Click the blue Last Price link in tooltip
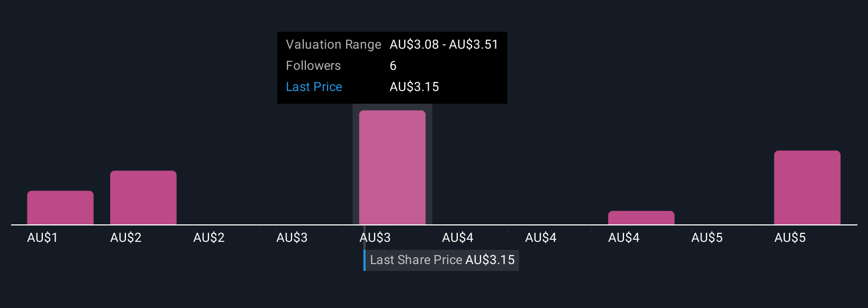The width and height of the screenshot is (868, 308). 314,87
